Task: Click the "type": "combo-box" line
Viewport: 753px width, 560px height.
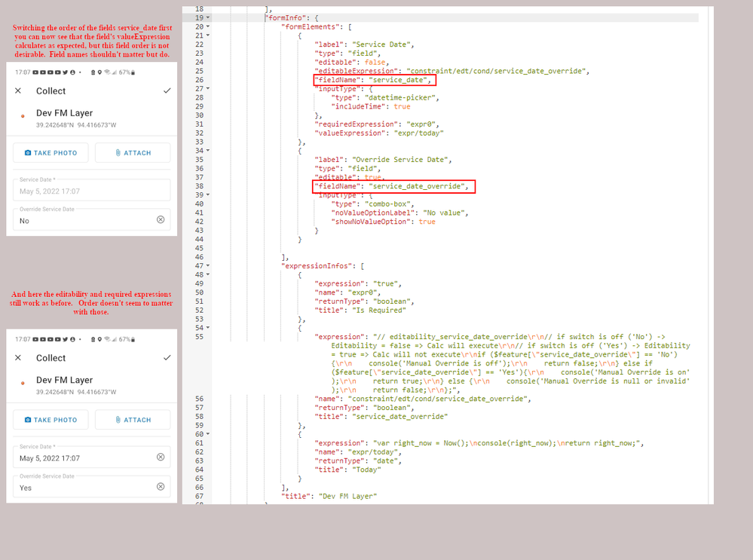Action: click(x=372, y=203)
